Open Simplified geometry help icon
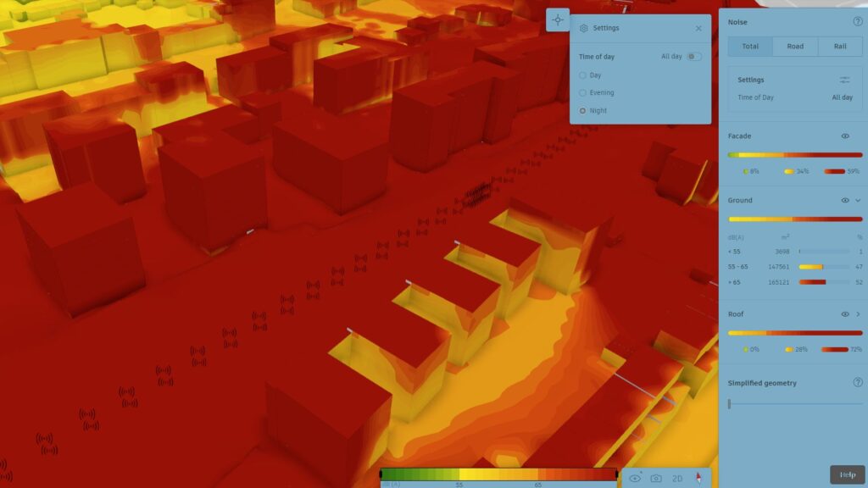Viewport: 868px width, 488px height. click(x=857, y=383)
